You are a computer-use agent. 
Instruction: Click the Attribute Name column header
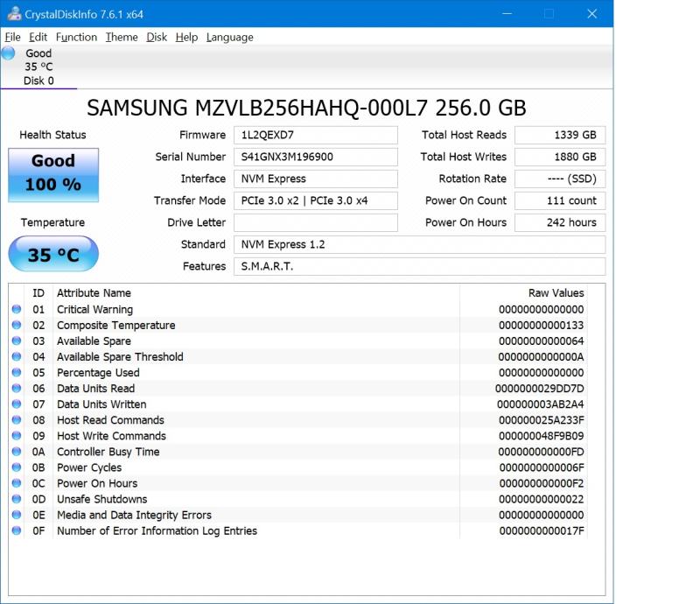[94, 293]
